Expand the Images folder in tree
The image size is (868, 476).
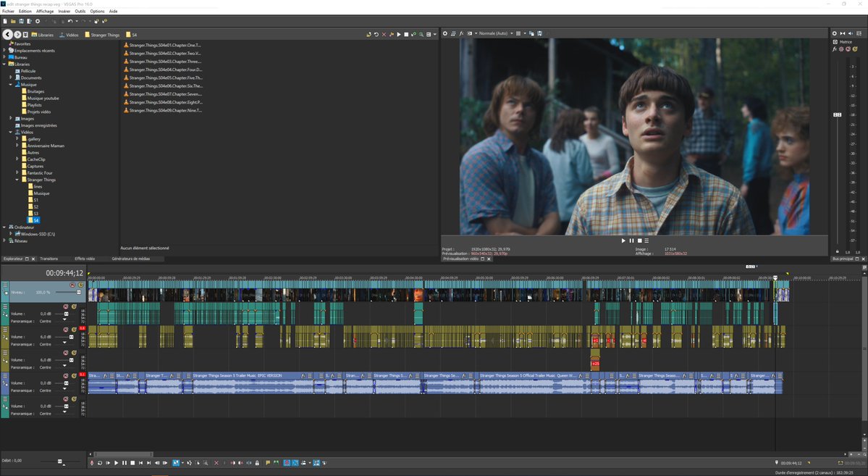pos(11,119)
